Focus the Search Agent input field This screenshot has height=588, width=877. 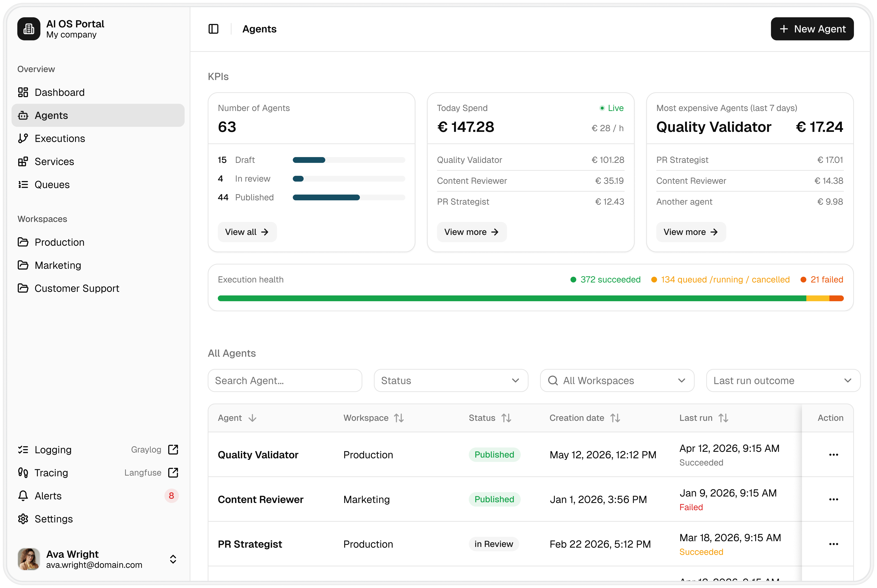point(285,381)
